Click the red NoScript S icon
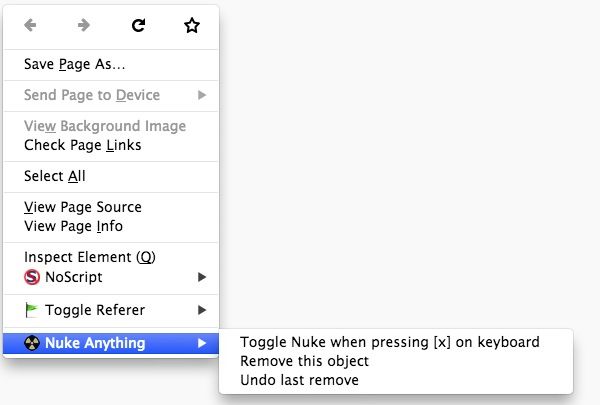The width and height of the screenshot is (600, 405). coord(32,277)
